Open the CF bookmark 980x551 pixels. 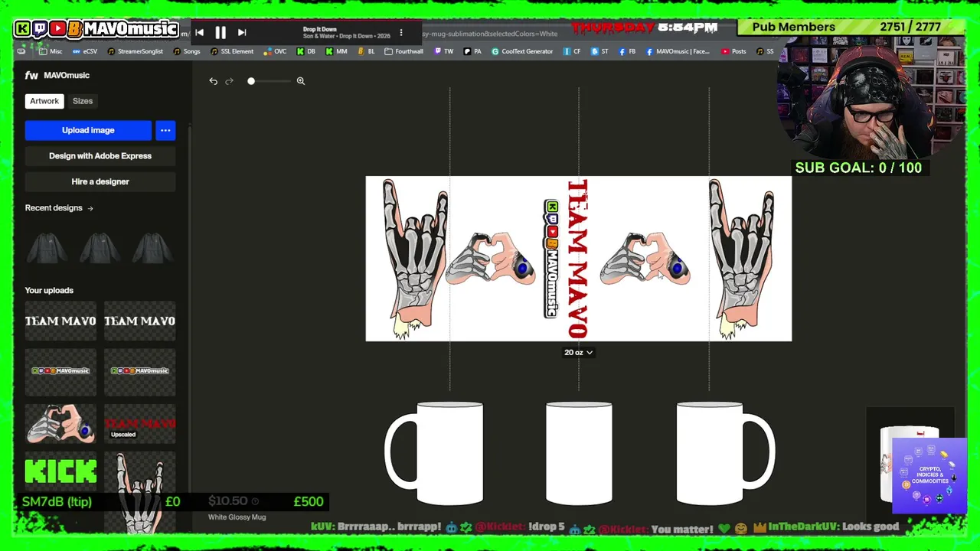(x=572, y=51)
